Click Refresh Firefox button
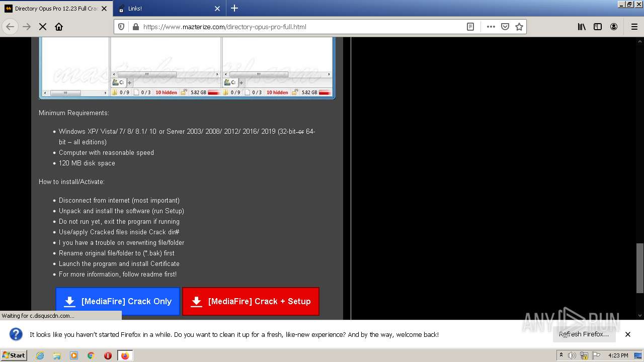Image resolution: width=644 pixels, height=362 pixels. click(584, 334)
